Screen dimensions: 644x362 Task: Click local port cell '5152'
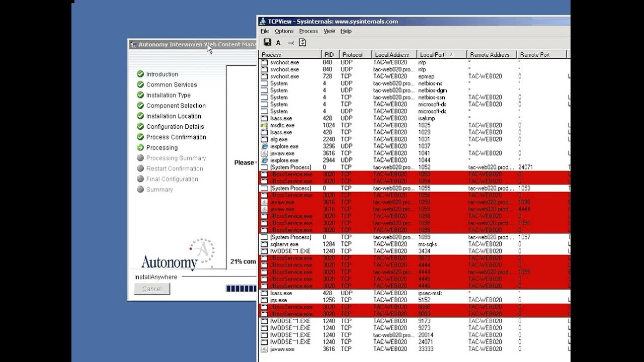424,300
